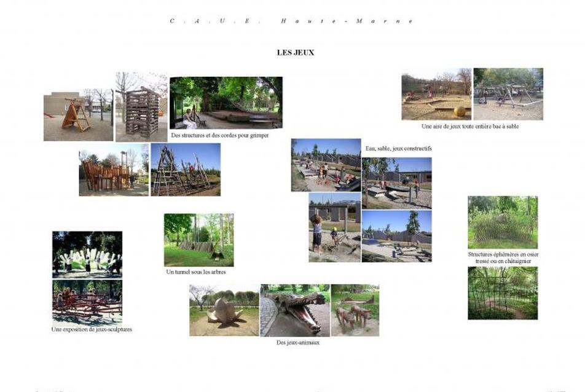Open photo of log teepee climbing frames against blue sky
Screen dimensions: 585x392
(186, 170)
